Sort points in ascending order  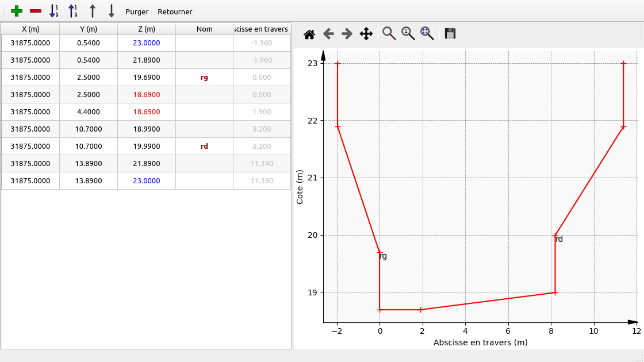[x=54, y=11]
